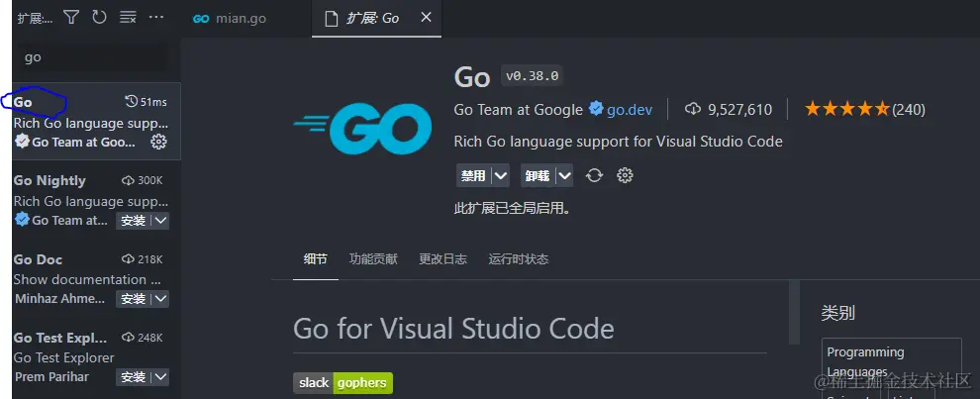Click the large Go logo image
Screen dimensions: 980x399
(x=362, y=128)
